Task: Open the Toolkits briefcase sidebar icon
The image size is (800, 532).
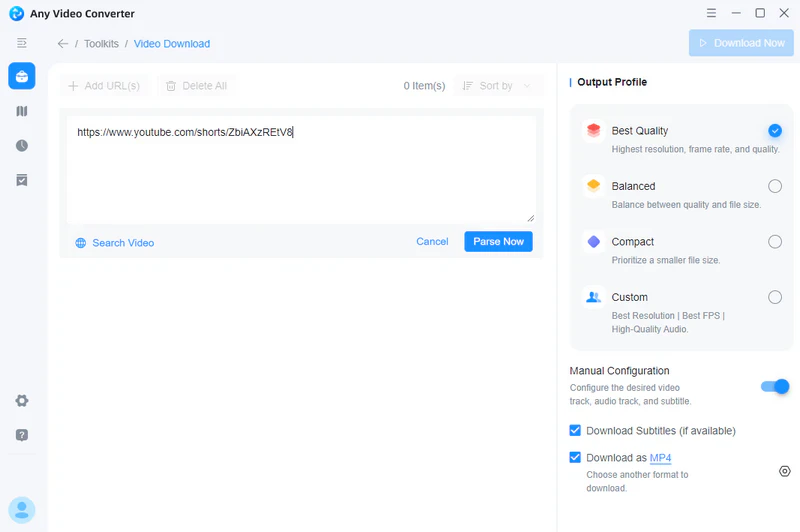Action: 21,76
